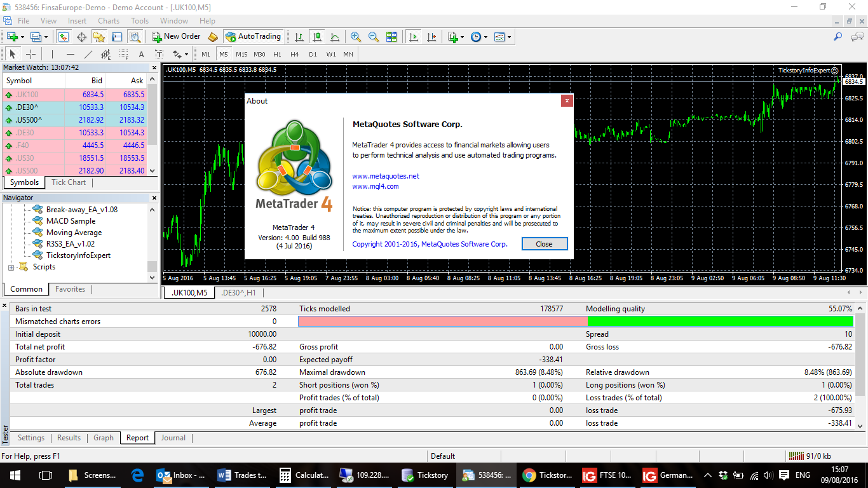Switch tester to the Journal tab
Image resolution: width=868 pixels, height=488 pixels.
pos(173,438)
